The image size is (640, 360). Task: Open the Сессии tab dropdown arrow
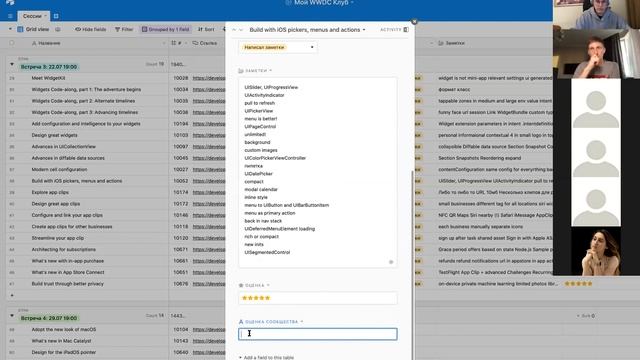click(45, 16)
